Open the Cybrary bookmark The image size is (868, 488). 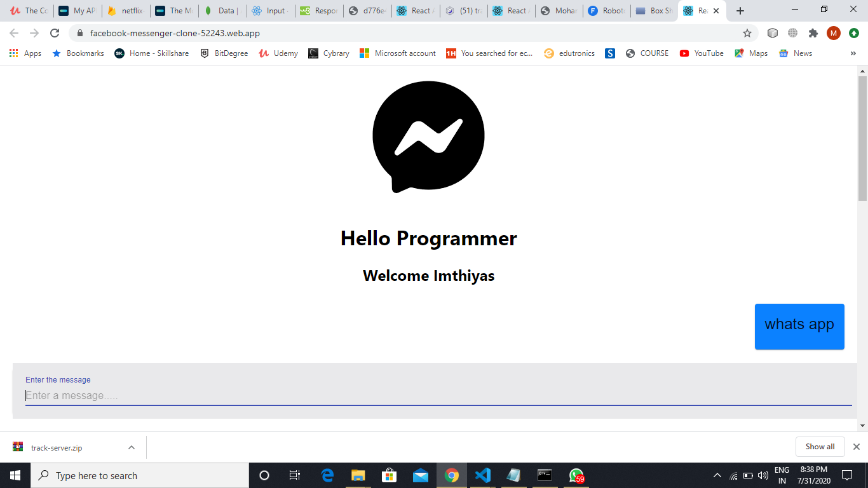pyautogui.click(x=329, y=53)
